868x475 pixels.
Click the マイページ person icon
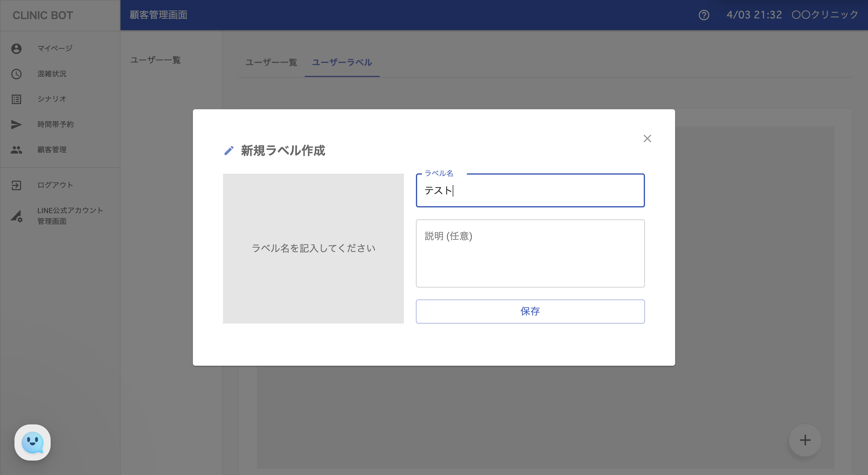click(x=16, y=48)
